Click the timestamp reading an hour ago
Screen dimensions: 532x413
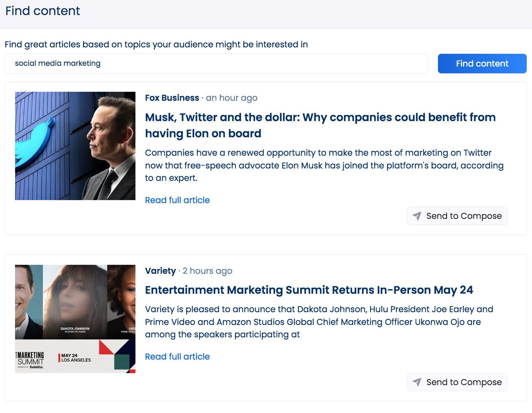coord(231,98)
